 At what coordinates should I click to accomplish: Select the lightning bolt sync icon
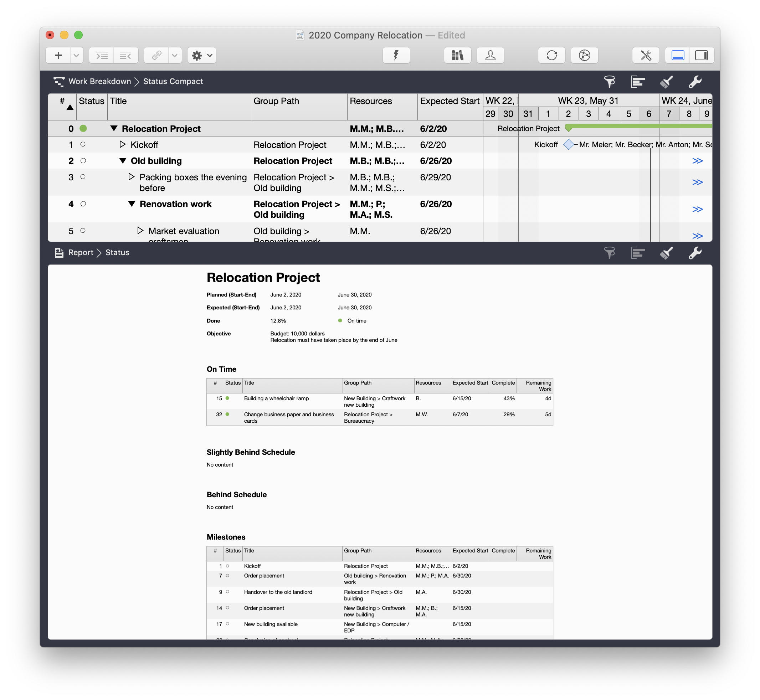point(396,55)
